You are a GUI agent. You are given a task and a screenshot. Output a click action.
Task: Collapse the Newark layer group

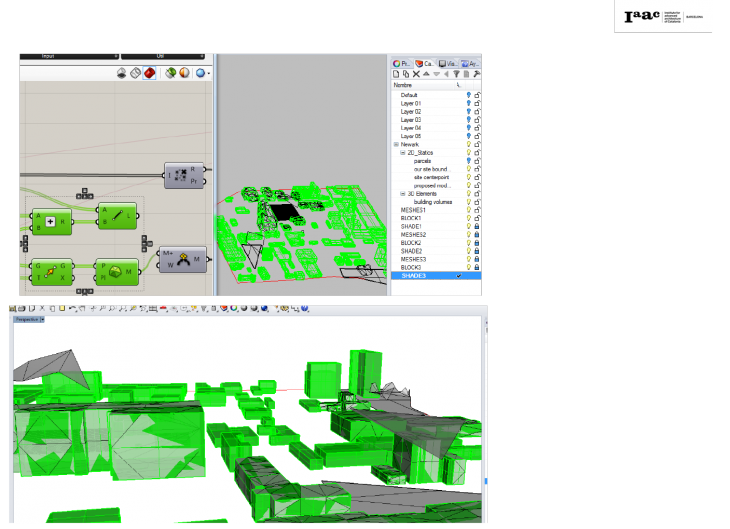pyautogui.click(x=396, y=144)
